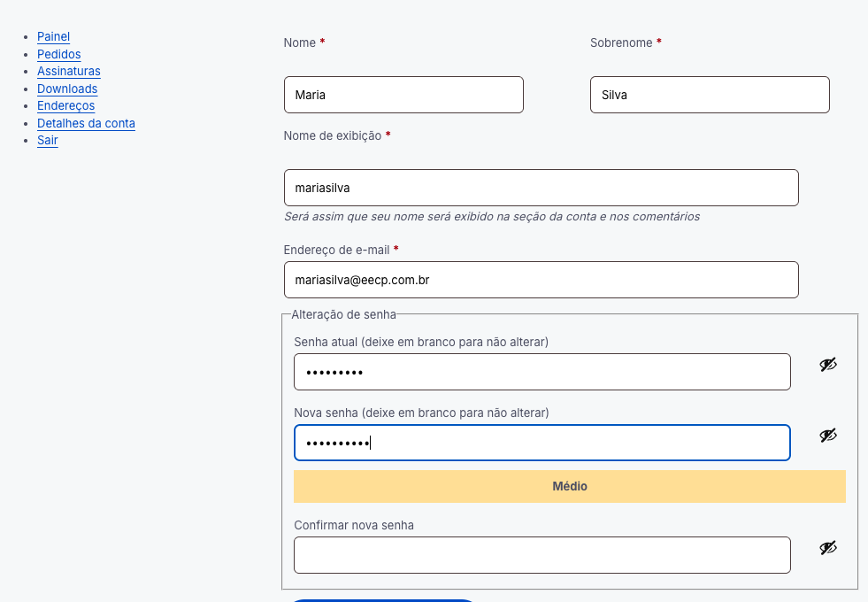Open the Painel link
Screen dimensions: 868x602
(x=53, y=36)
